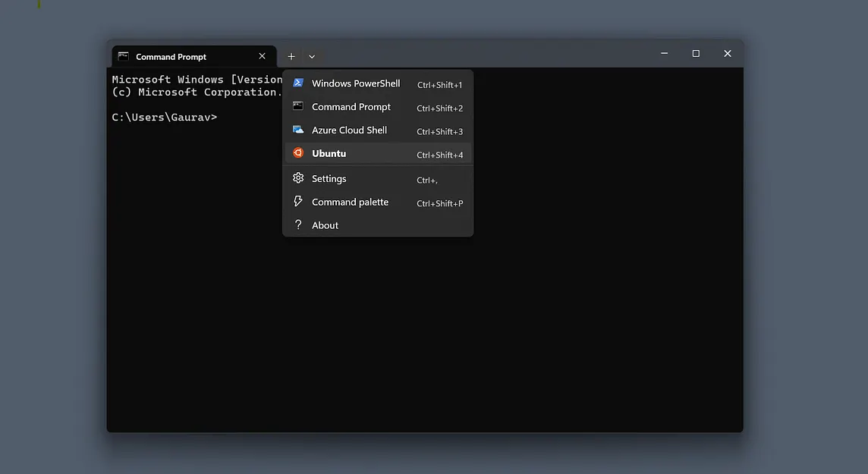Click the Windows PowerShell icon in the menu
This screenshot has width=868, height=474.
point(298,83)
